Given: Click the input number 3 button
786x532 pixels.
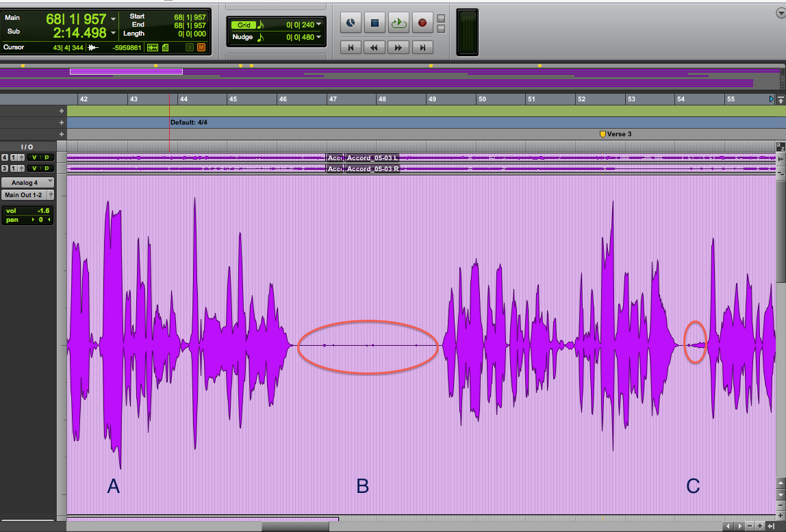Looking at the screenshot, I should click(x=5, y=168).
